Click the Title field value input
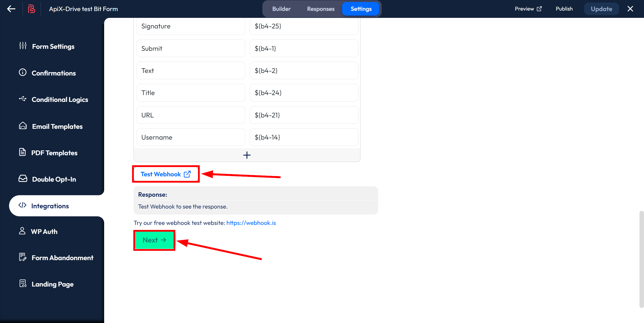Viewport: 644px width, 323px height. point(303,93)
